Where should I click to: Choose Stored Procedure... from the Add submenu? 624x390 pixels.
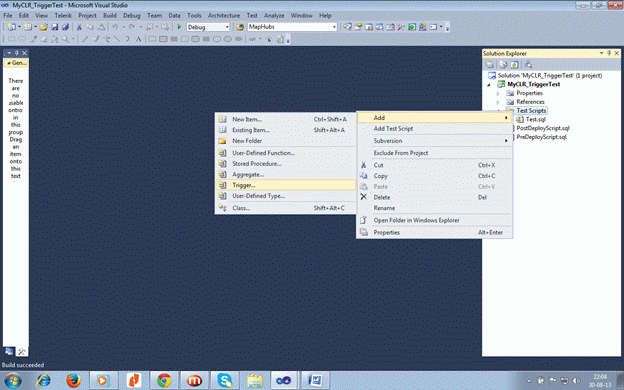click(x=285, y=164)
